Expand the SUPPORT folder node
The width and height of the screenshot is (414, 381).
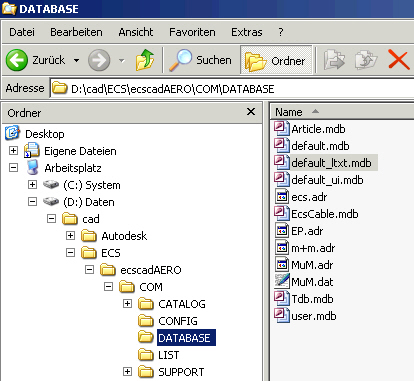127,371
